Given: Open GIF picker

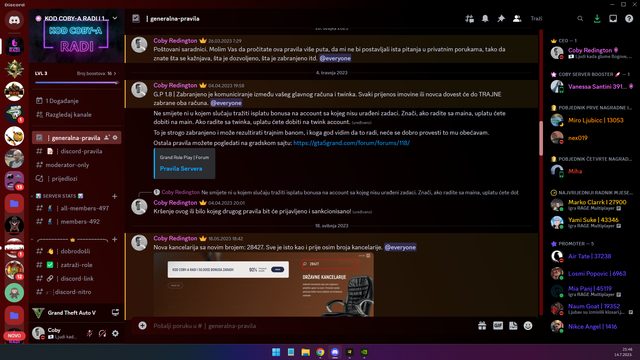Looking at the screenshot, I should [x=498, y=325].
